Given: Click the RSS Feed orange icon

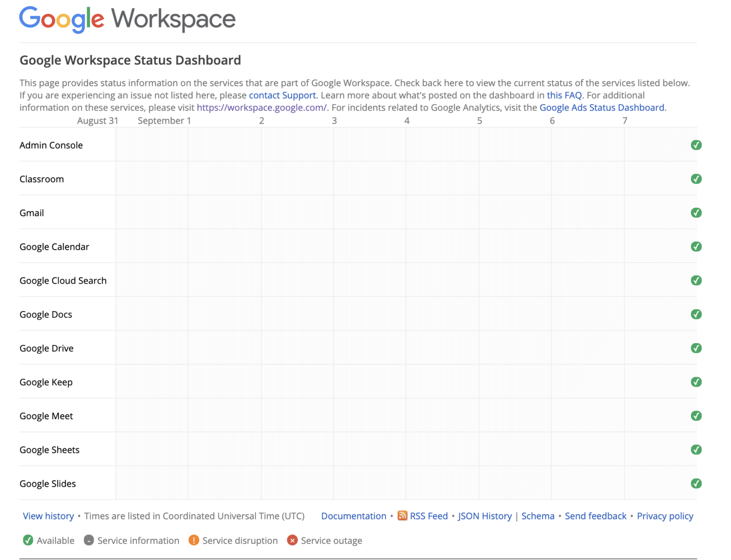Looking at the screenshot, I should (402, 516).
